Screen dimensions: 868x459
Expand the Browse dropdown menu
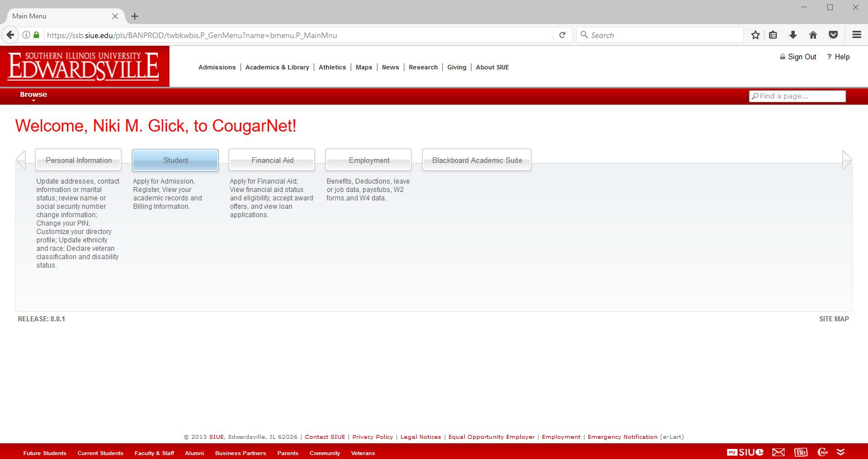[x=34, y=95]
